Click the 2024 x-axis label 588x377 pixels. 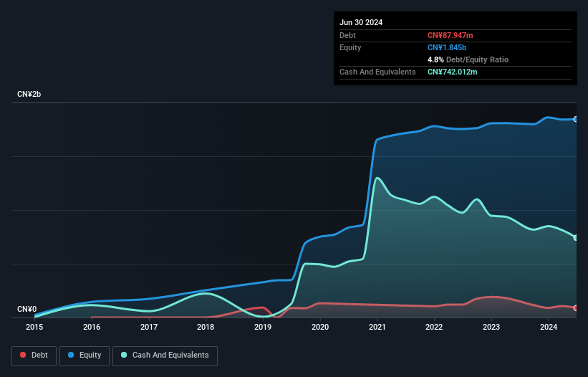[549, 327]
